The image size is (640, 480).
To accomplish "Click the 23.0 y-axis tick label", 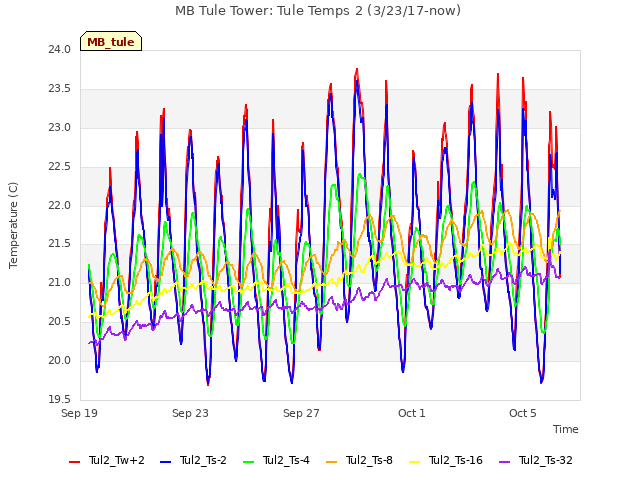I will coord(60,128).
